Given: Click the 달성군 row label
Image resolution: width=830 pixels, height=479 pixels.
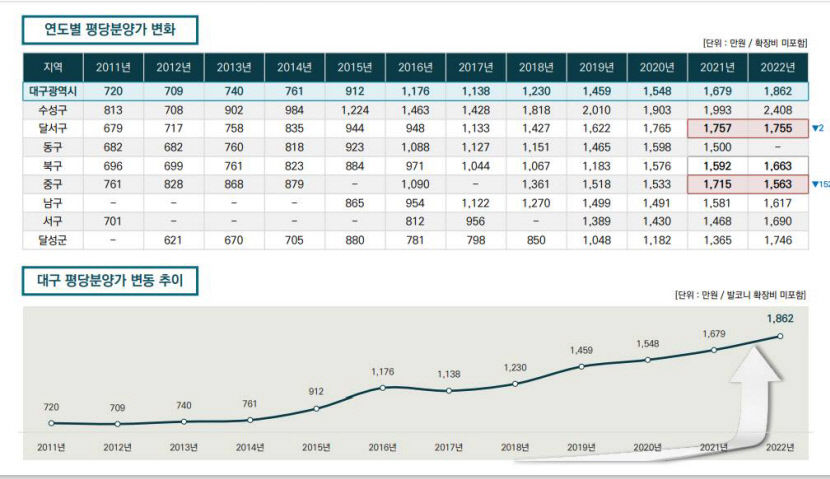Looking at the screenshot, I should pos(53,240).
